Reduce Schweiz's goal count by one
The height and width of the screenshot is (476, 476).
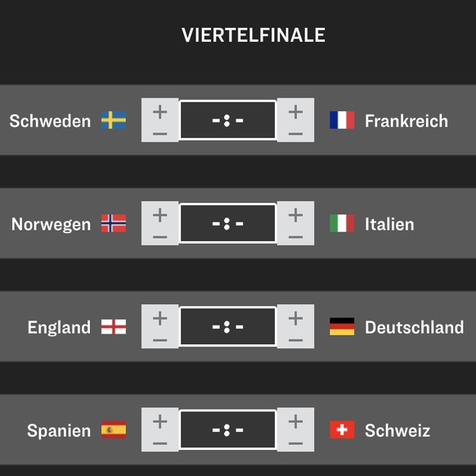(295, 443)
